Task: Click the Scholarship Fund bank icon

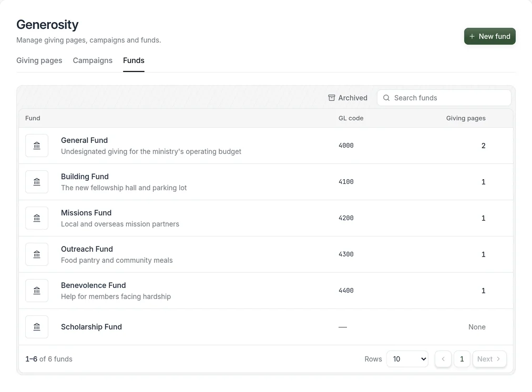Action: [37, 327]
